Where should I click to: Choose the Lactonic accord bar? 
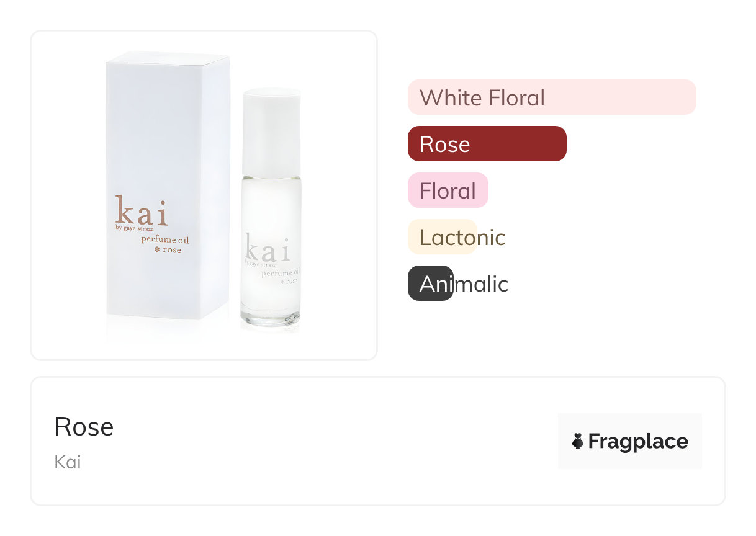[442, 237]
